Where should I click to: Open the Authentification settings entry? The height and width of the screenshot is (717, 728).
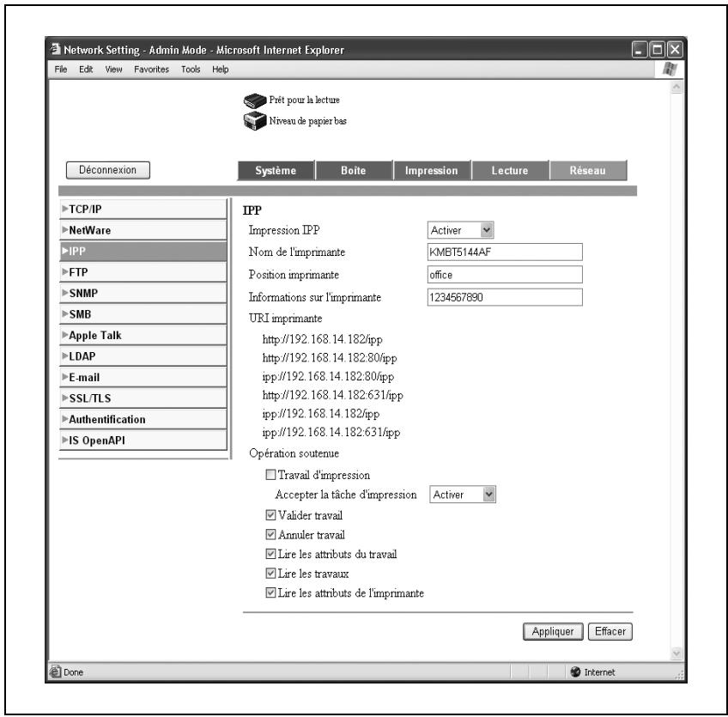[143, 419]
